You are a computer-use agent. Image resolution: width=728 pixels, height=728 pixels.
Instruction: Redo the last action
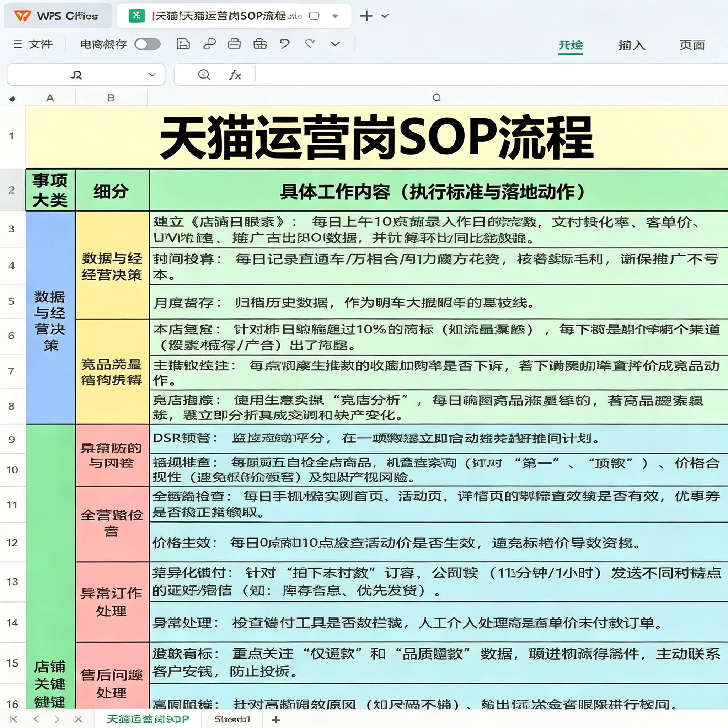pos(310,44)
